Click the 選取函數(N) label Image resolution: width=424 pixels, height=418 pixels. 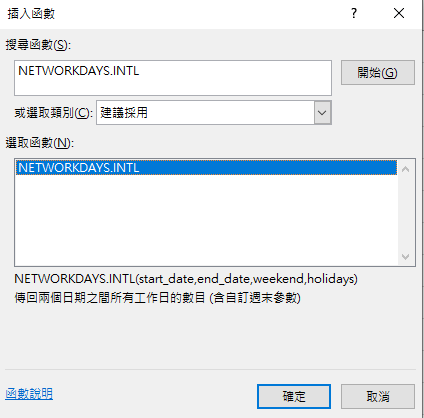click(x=40, y=143)
